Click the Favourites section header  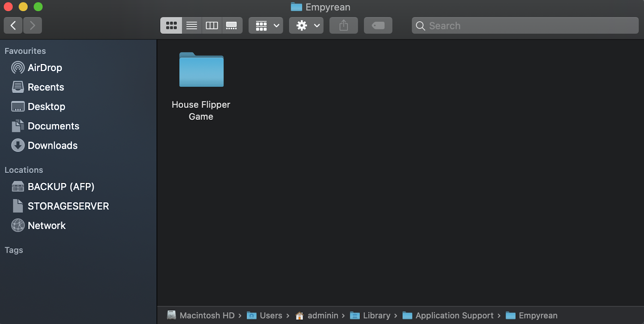click(x=25, y=51)
